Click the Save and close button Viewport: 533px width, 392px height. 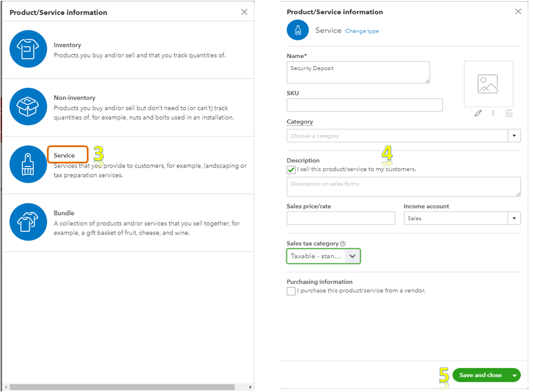point(480,375)
